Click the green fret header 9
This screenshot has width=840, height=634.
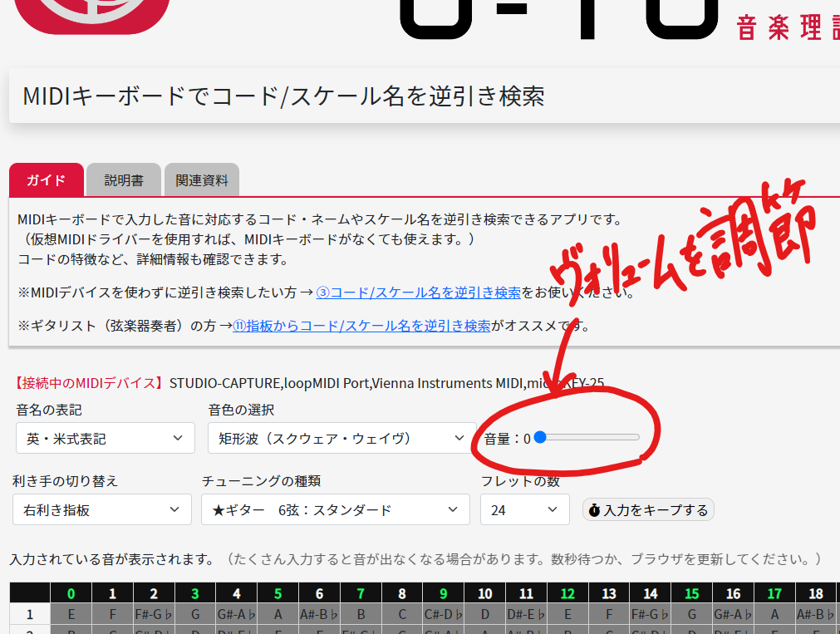pos(444,592)
